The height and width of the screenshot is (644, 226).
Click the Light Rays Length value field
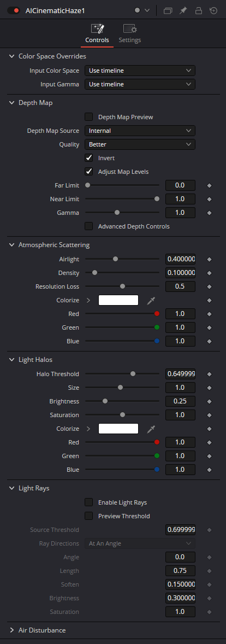click(180, 571)
